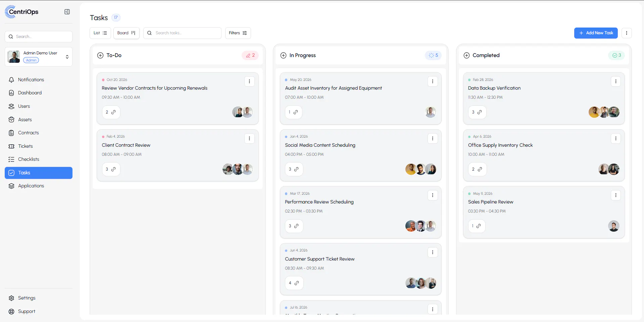Open the page options kebab menu beside Add New Task

(627, 33)
